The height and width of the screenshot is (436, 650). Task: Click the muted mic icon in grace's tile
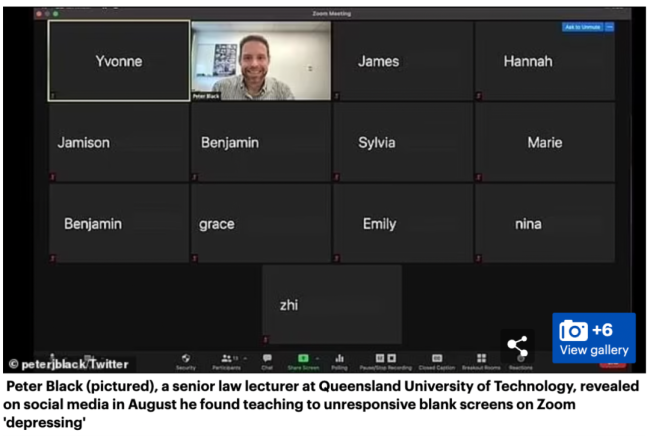(x=195, y=259)
